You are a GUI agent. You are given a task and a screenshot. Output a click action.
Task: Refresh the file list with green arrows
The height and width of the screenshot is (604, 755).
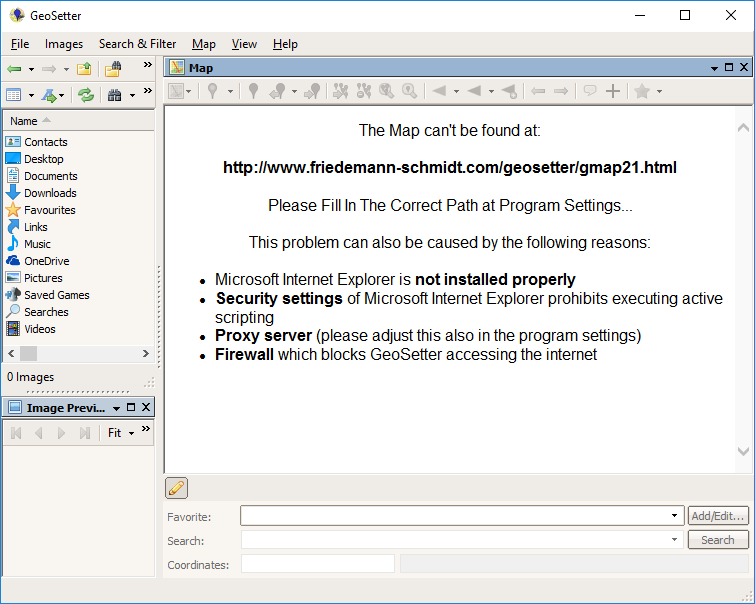(86, 95)
